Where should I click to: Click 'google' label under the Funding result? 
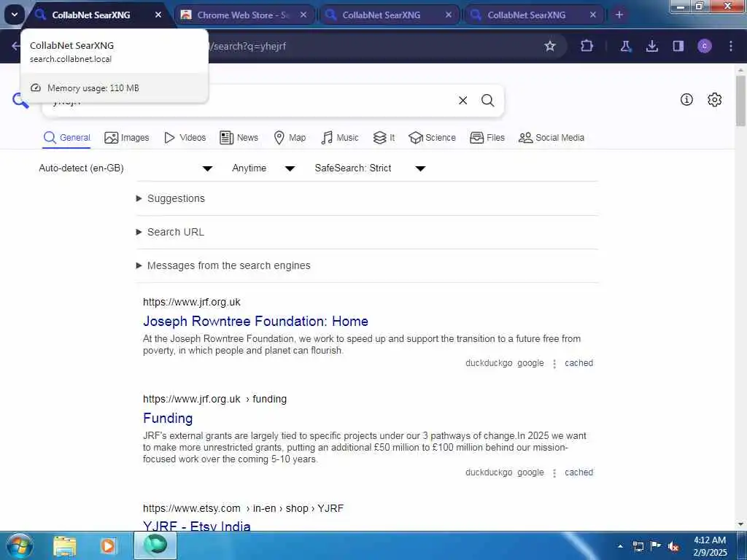pos(530,472)
